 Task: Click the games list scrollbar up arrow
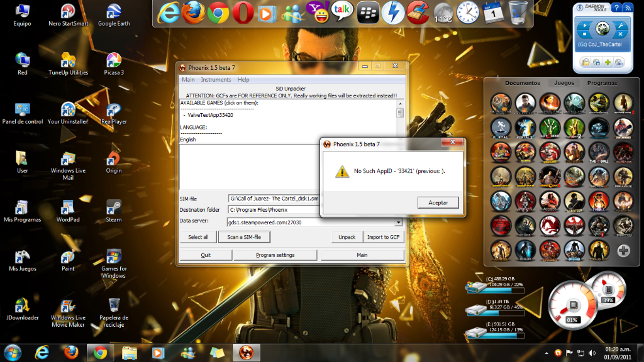tap(399, 104)
